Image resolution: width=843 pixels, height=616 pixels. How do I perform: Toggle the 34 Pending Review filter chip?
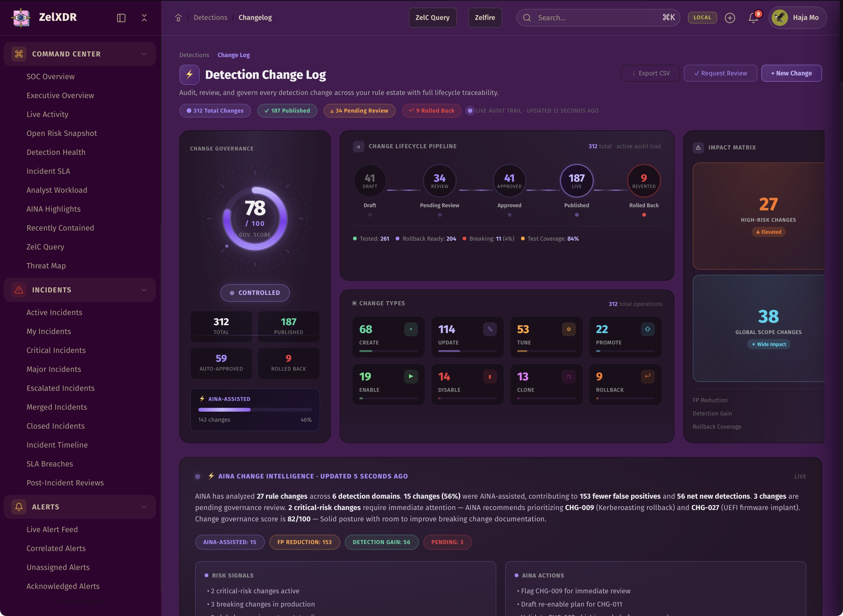pos(359,110)
